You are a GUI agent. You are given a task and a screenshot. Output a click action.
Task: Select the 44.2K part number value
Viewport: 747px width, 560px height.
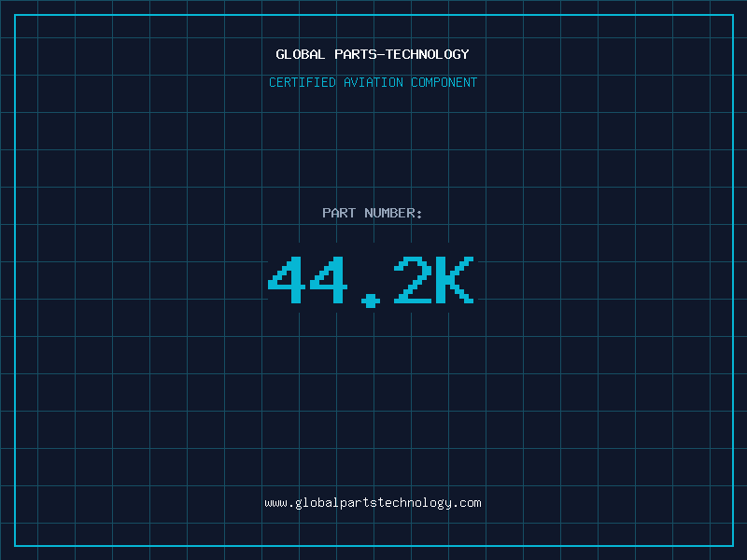pyautogui.click(x=371, y=281)
